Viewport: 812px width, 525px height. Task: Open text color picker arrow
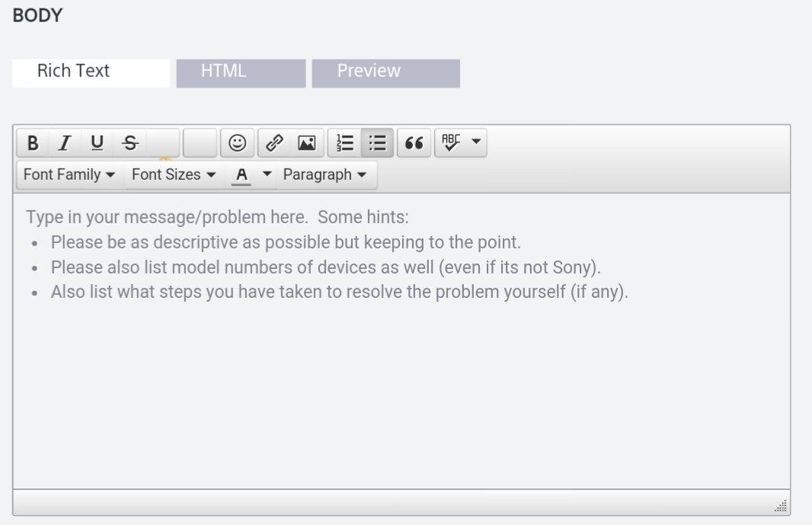267,174
